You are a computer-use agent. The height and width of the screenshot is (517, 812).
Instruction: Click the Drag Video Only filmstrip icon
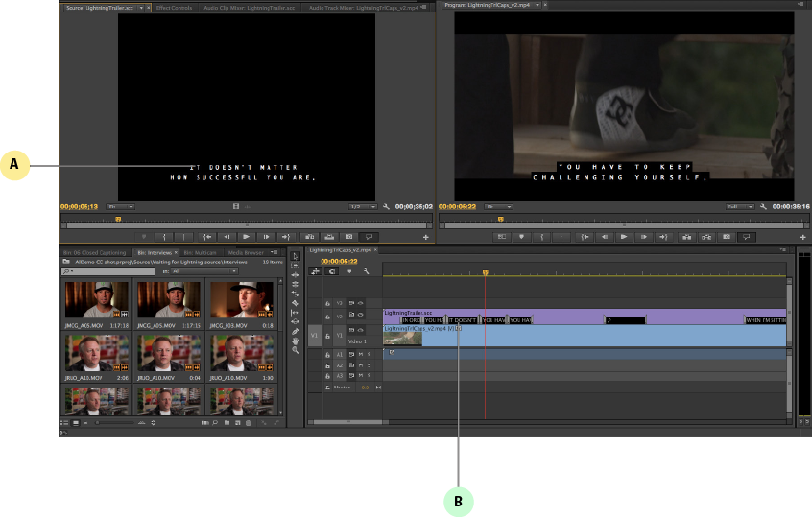[236, 206]
